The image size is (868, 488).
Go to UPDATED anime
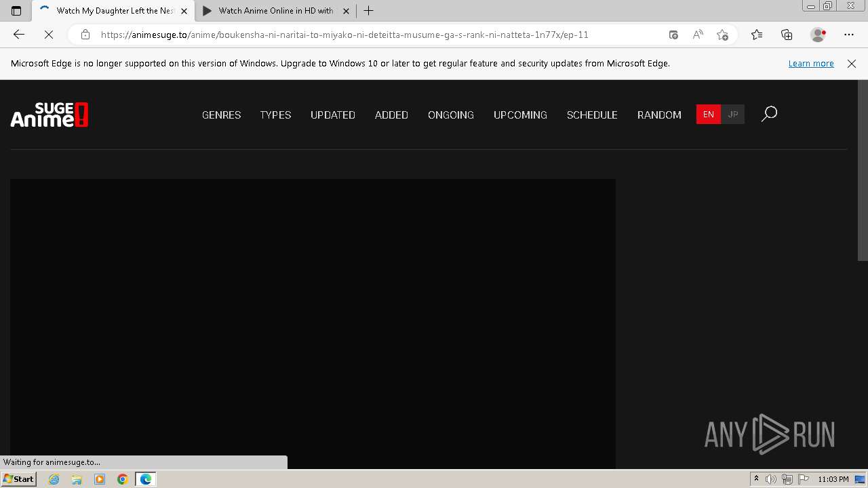point(333,115)
